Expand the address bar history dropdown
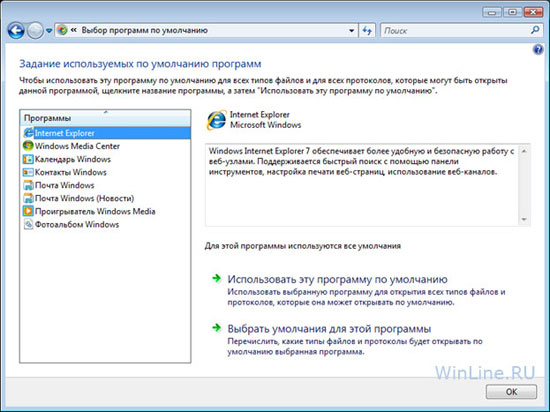The image size is (550, 412). click(351, 31)
